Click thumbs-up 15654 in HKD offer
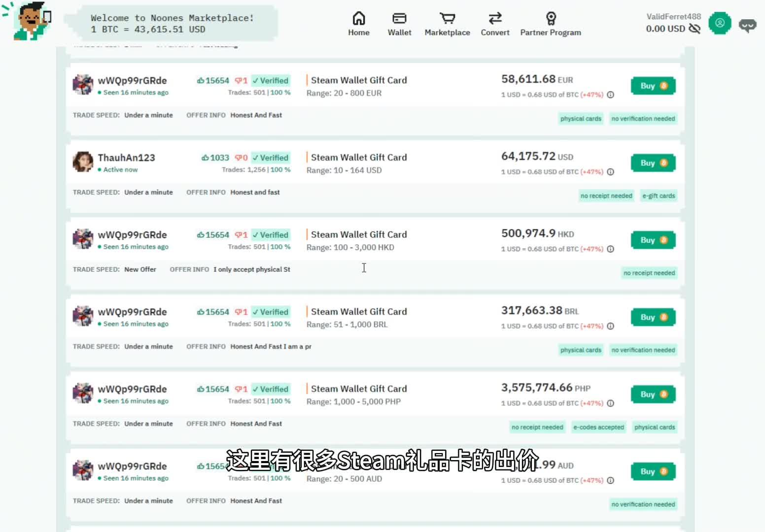 pos(213,235)
